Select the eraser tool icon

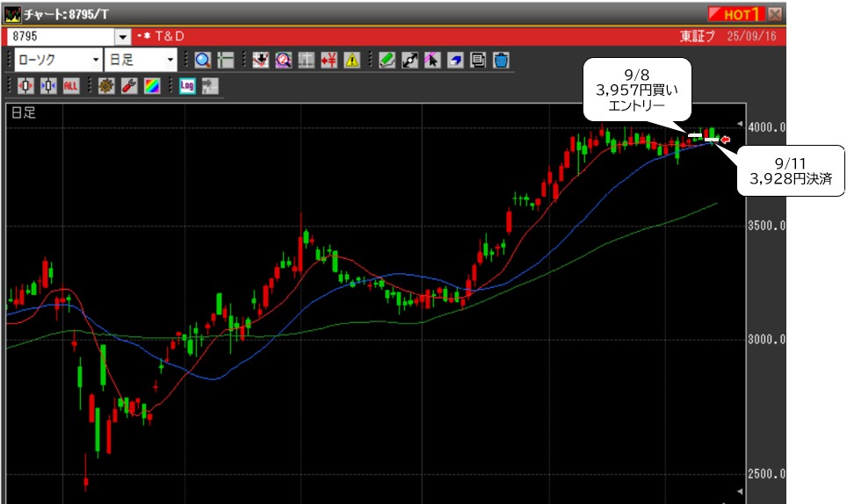(455, 60)
